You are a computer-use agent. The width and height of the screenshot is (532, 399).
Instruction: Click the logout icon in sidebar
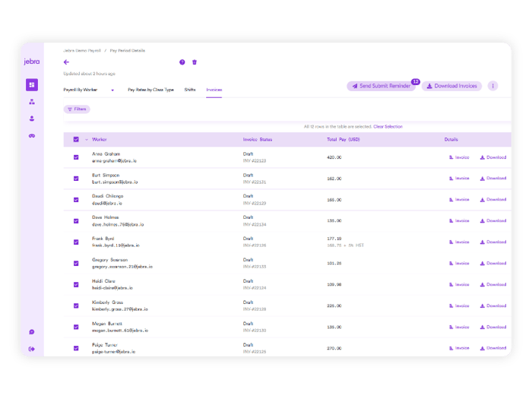(x=31, y=349)
